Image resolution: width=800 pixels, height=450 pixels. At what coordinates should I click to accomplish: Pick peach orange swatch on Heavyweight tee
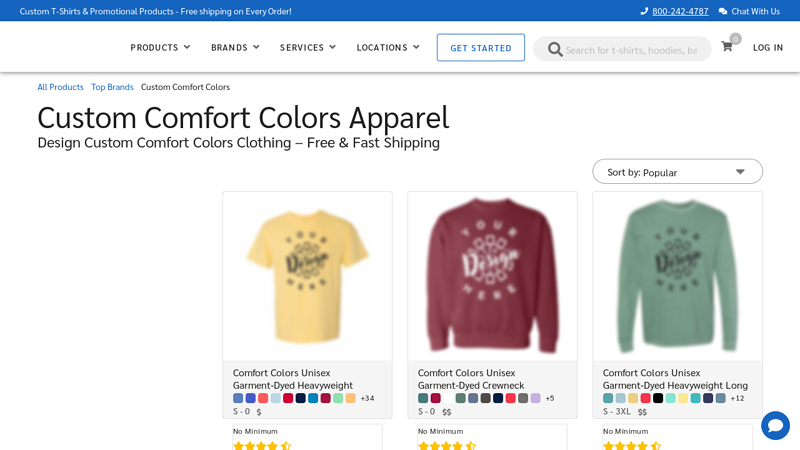351,398
